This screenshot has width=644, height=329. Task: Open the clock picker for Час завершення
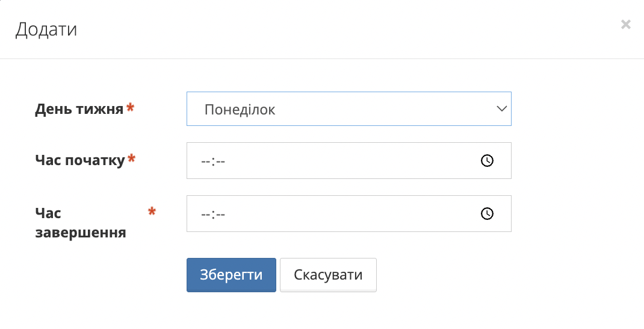[x=487, y=214]
